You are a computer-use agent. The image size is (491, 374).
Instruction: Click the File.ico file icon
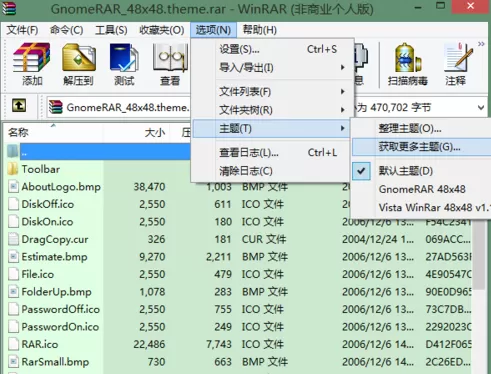pyautogui.click(x=13, y=274)
